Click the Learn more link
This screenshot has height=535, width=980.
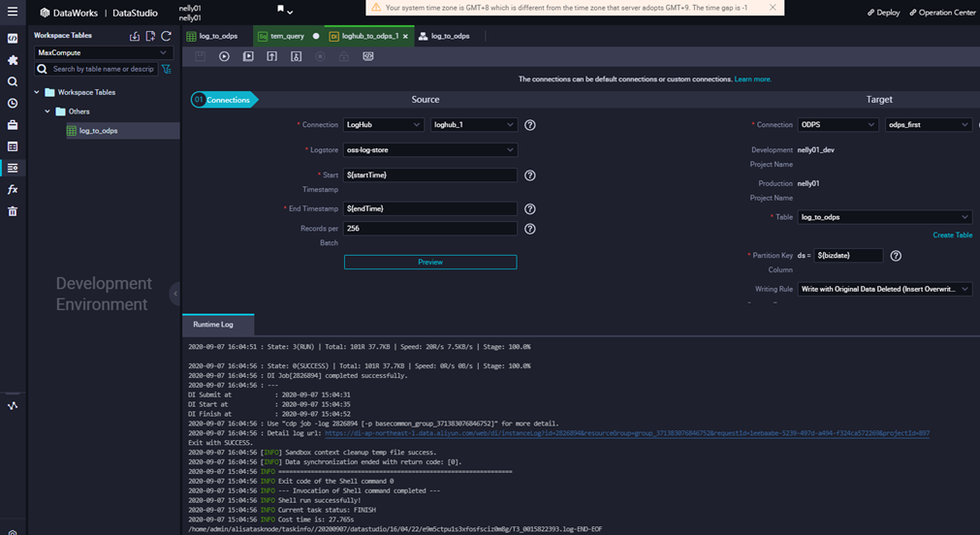[752, 79]
